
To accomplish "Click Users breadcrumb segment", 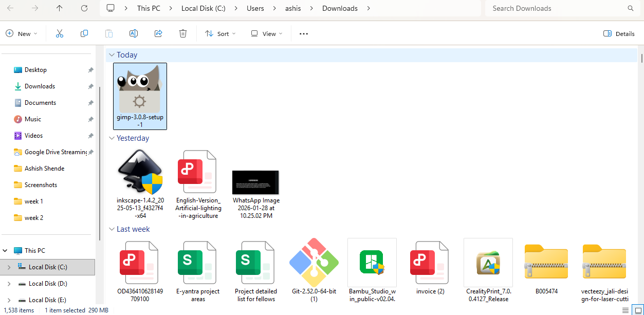I will [x=255, y=8].
